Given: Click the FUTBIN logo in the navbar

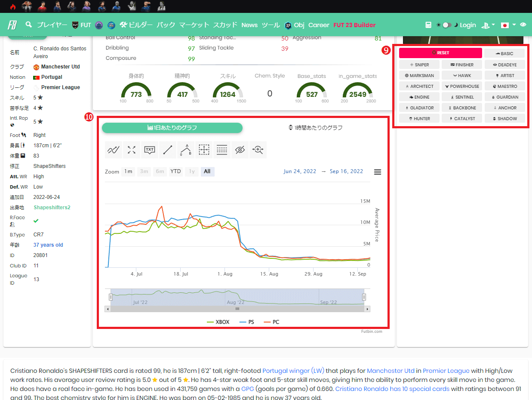Looking at the screenshot, I should click(12, 25).
